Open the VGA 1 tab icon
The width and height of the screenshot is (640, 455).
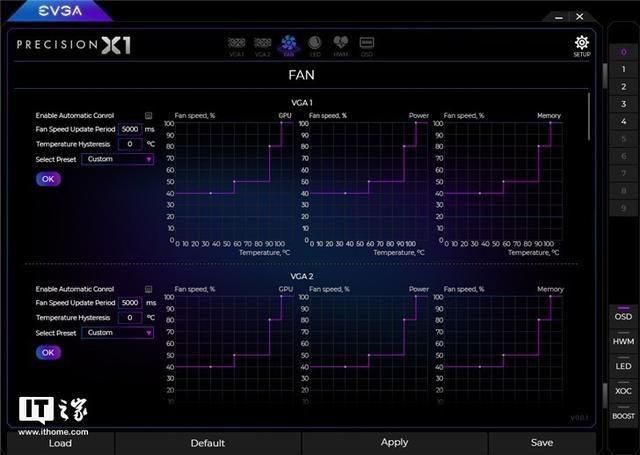tap(237, 44)
